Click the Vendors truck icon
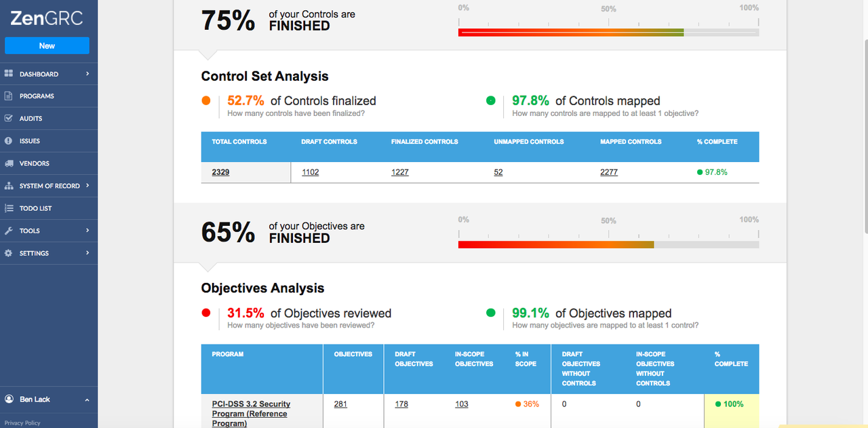 coord(9,163)
